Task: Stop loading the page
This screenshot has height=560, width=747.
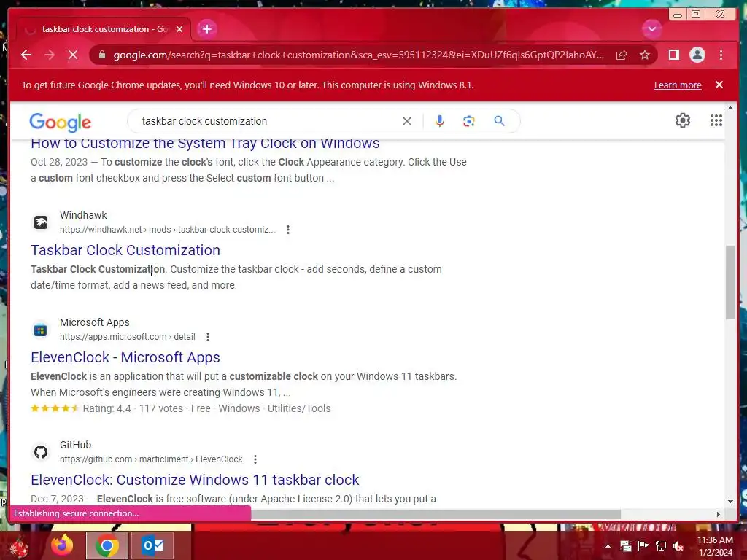Action: (x=73, y=55)
